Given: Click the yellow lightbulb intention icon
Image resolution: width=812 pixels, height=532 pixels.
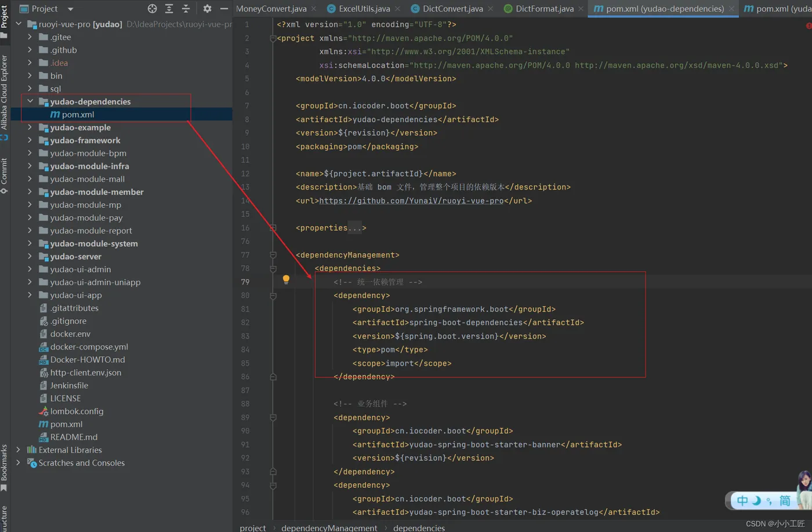Looking at the screenshot, I should pyautogui.click(x=286, y=279).
